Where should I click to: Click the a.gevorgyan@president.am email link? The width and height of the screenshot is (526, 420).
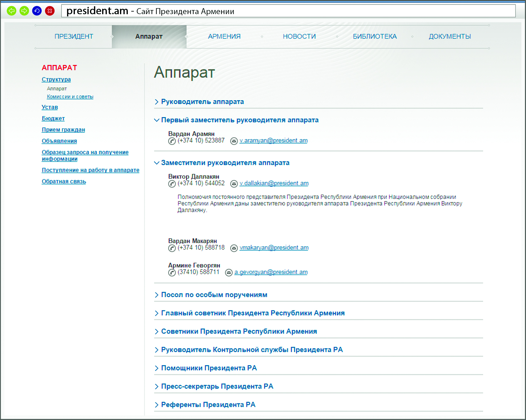pos(271,272)
